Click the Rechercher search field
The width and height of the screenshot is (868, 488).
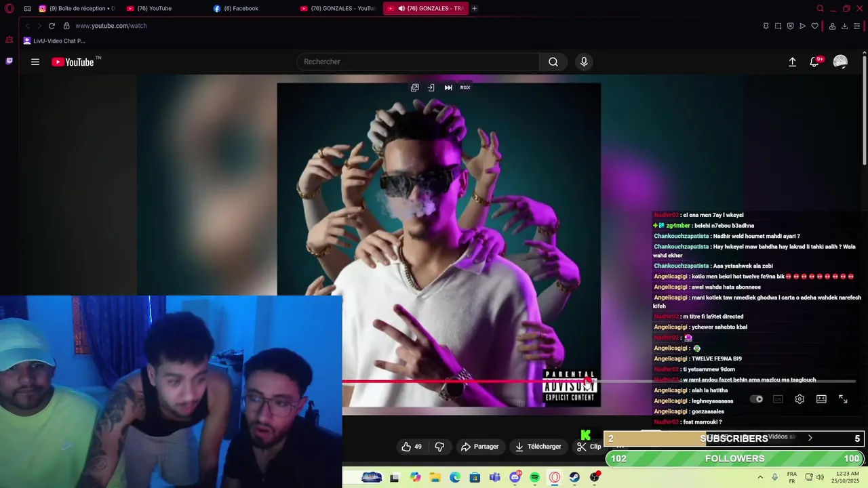[x=418, y=62]
